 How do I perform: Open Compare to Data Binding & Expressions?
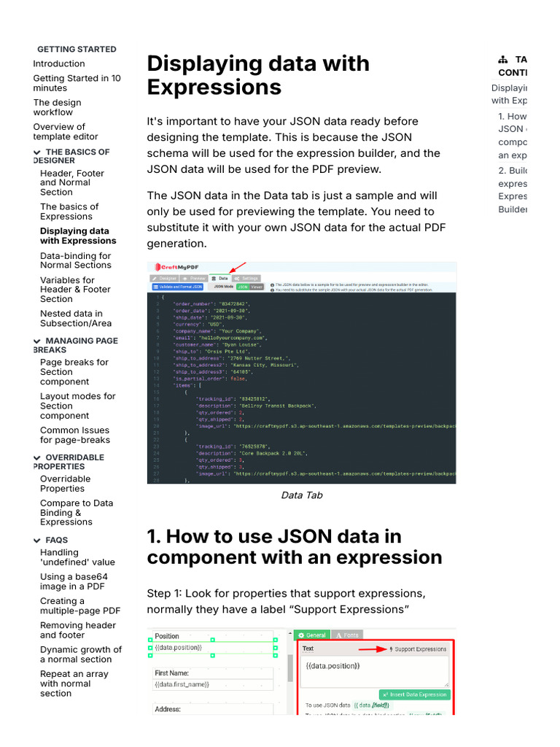(x=77, y=513)
